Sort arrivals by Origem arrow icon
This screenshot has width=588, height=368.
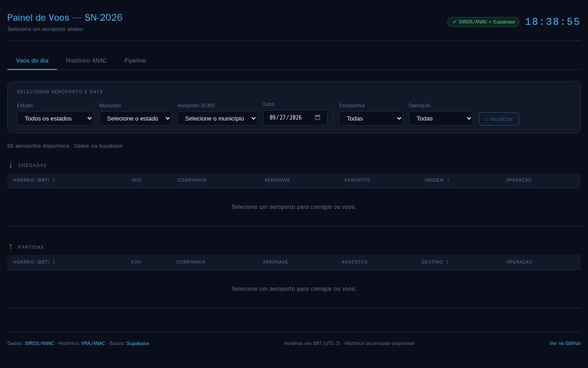[448, 180]
